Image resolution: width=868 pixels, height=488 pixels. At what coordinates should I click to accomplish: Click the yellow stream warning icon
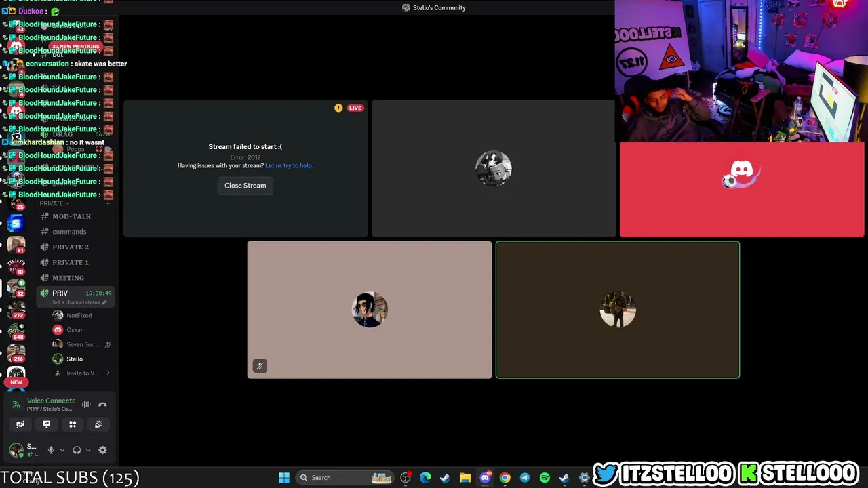pyautogui.click(x=338, y=108)
